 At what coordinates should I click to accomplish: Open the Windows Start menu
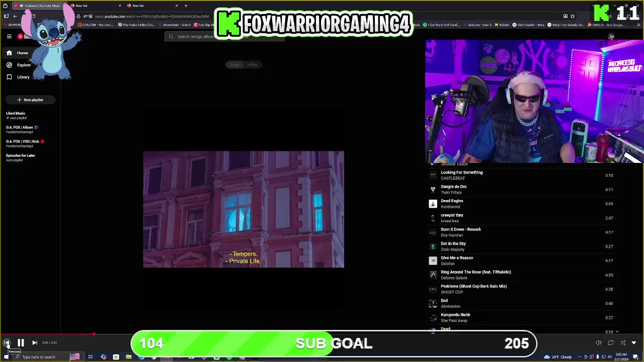click(6, 357)
